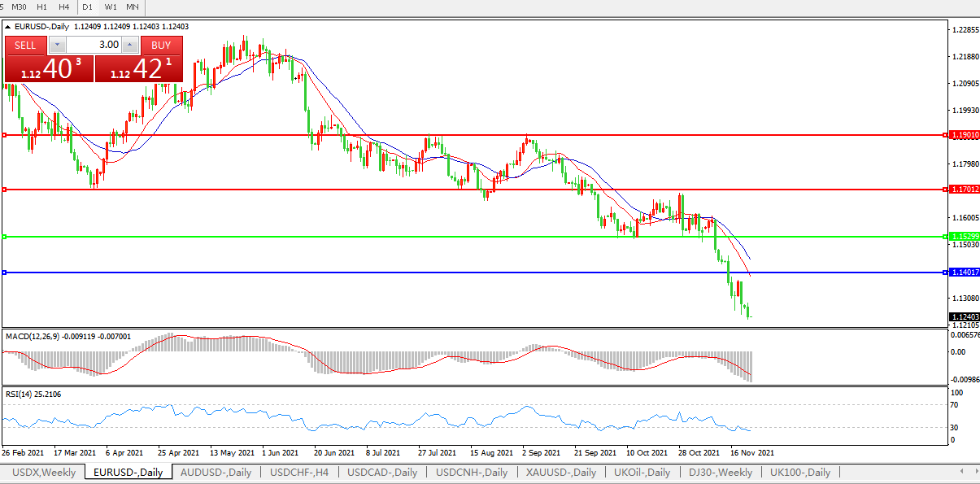Click the lot volume field showing 3.00
The height and width of the screenshot is (484, 980).
click(94, 45)
